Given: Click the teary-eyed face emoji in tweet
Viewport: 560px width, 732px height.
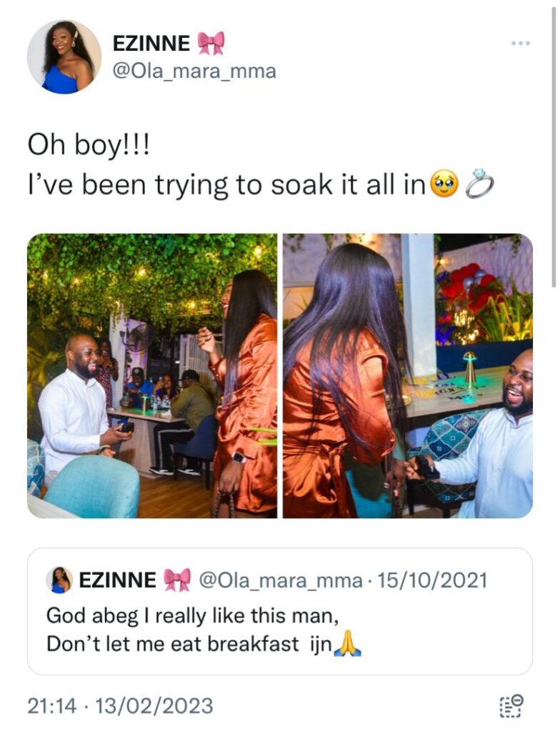Looking at the screenshot, I should point(444,184).
